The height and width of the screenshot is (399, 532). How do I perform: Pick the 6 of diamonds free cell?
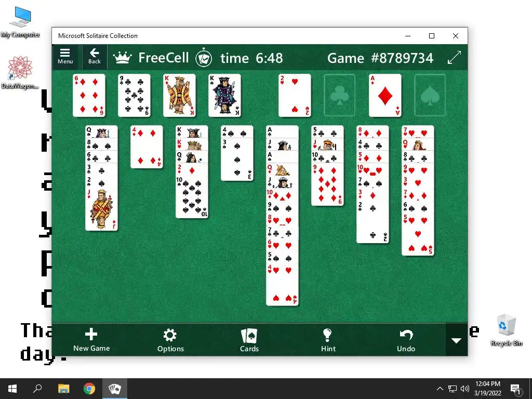tap(89, 96)
